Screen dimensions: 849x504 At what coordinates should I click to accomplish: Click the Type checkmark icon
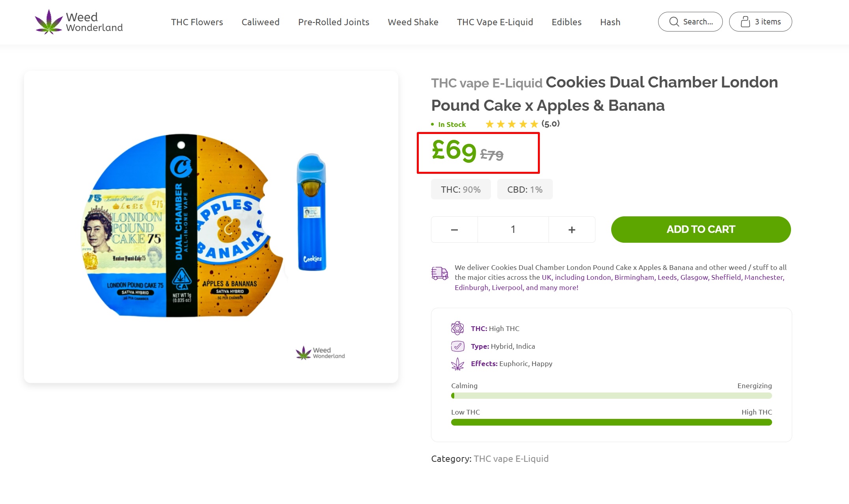[x=457, y=346]
